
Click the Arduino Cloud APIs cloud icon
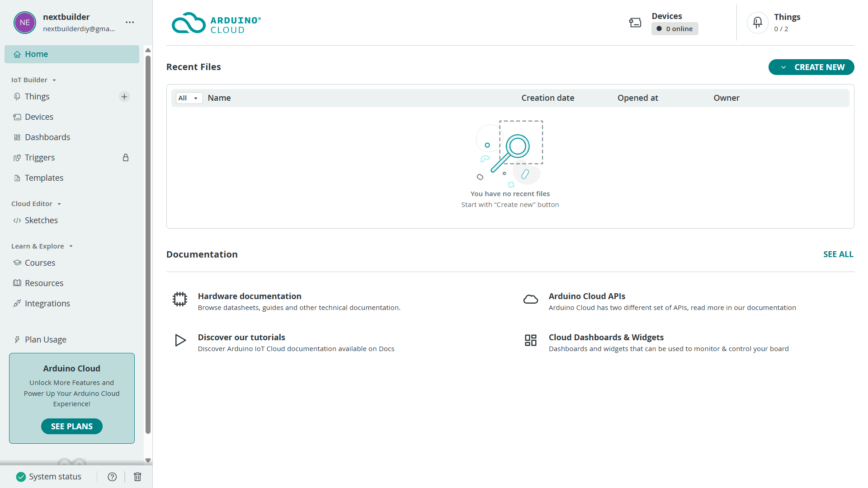531,299
